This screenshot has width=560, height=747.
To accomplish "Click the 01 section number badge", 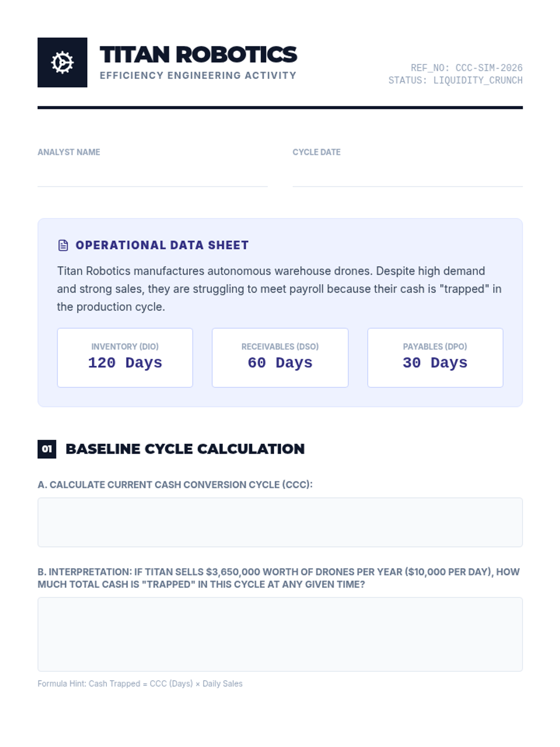I will pyautogui.click(x=47, y=449).
